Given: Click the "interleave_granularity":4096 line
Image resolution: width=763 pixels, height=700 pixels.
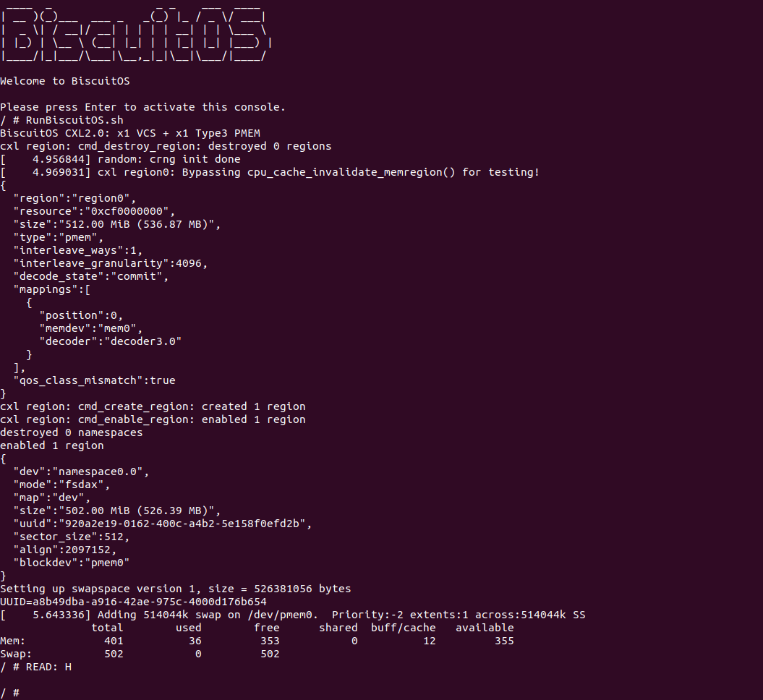Looking at the screenshot, I should (110, 263).
